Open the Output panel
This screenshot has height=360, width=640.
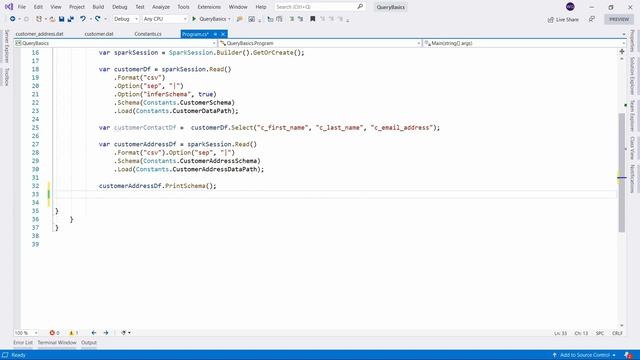(x=89, y=343)
